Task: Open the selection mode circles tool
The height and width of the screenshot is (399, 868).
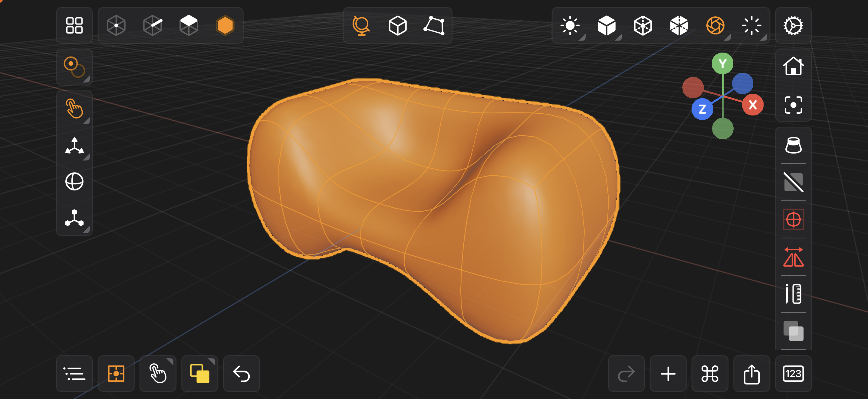Action: coord(74,67)
